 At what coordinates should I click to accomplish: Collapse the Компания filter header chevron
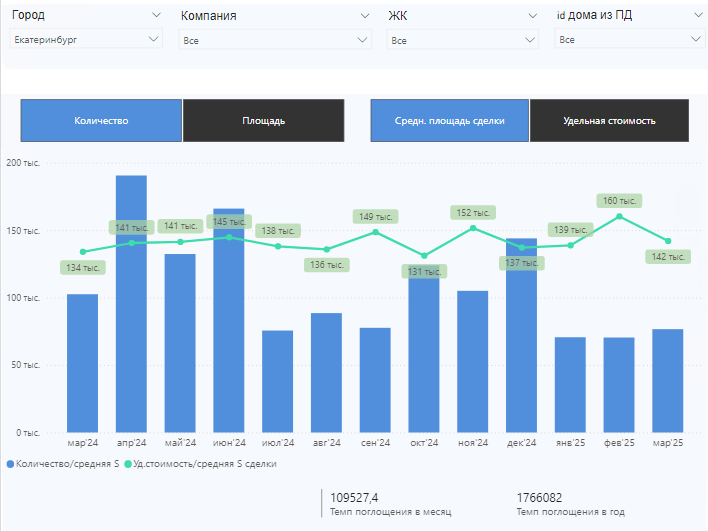click(x=365, y=16)
